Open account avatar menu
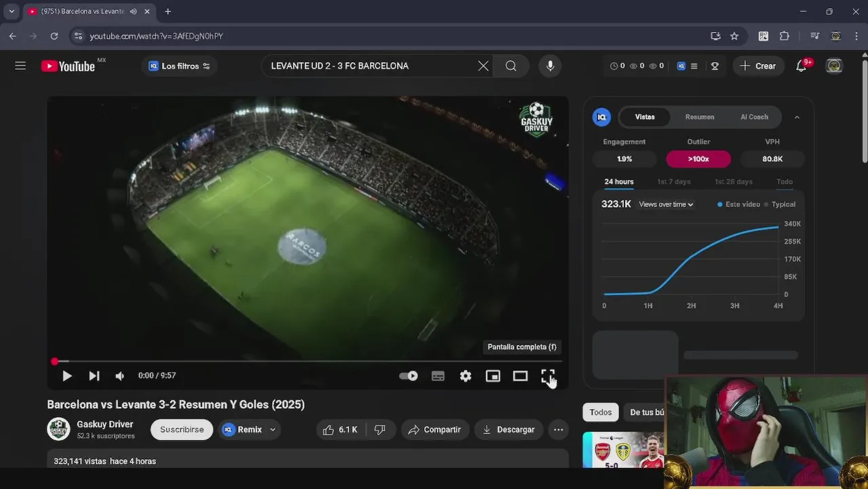868x489 pixels. (834, 66)
